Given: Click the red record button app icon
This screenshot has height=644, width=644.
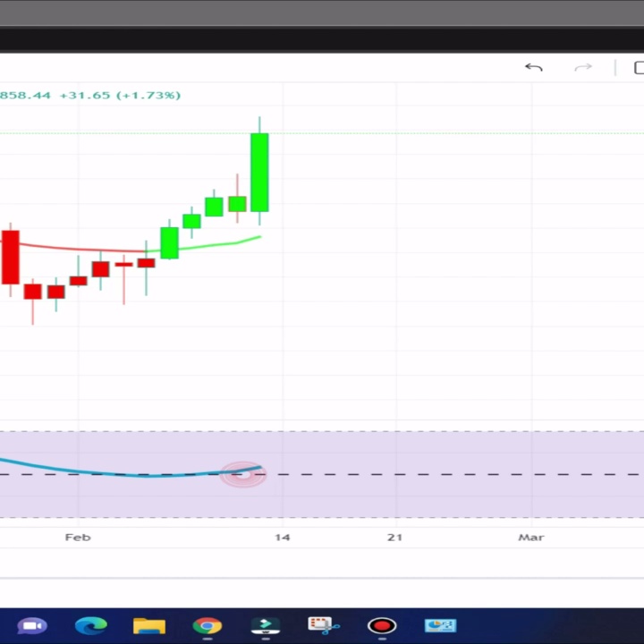Looking at the screenshot, I should pyautogui.click(x=382, y=625).
